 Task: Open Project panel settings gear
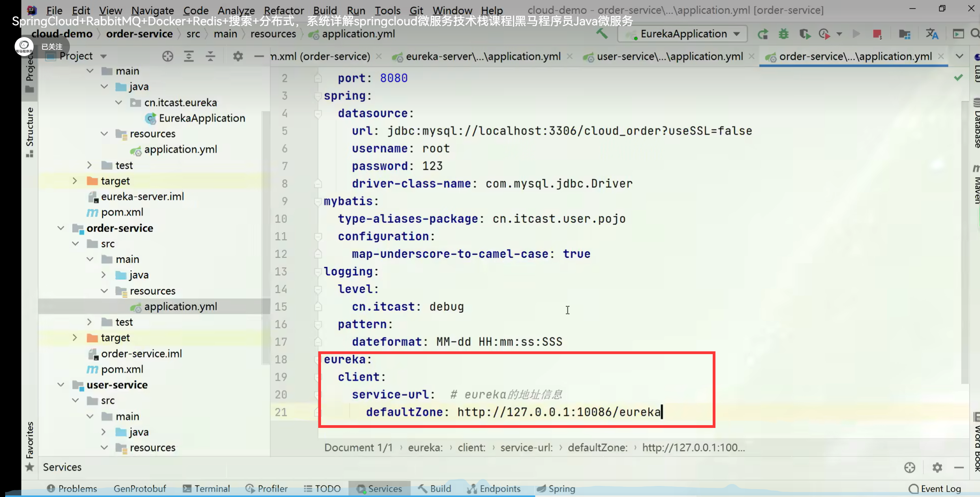[238, 56]
